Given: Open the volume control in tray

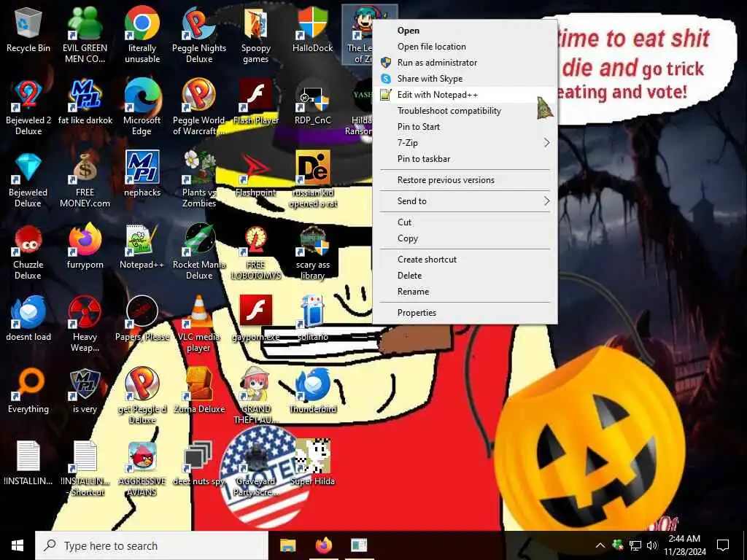Looking at the screenshot, I should [652, 545].
